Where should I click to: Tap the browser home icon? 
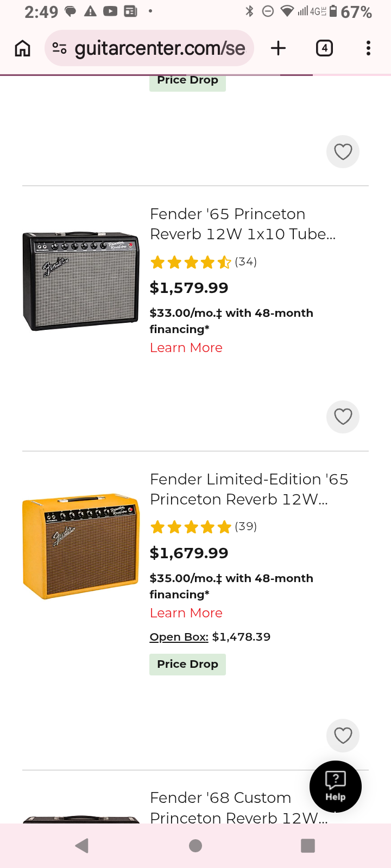pos(22,48)
